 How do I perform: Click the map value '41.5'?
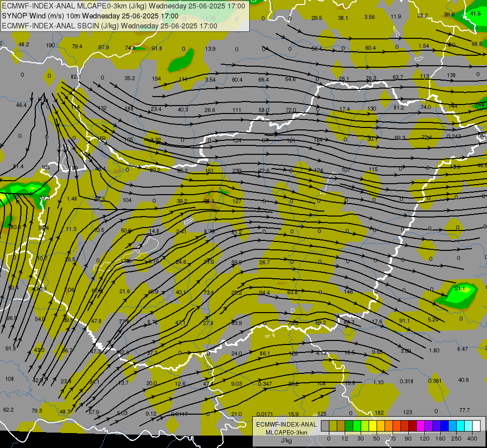pyautogui.click(x=476, y=13)
